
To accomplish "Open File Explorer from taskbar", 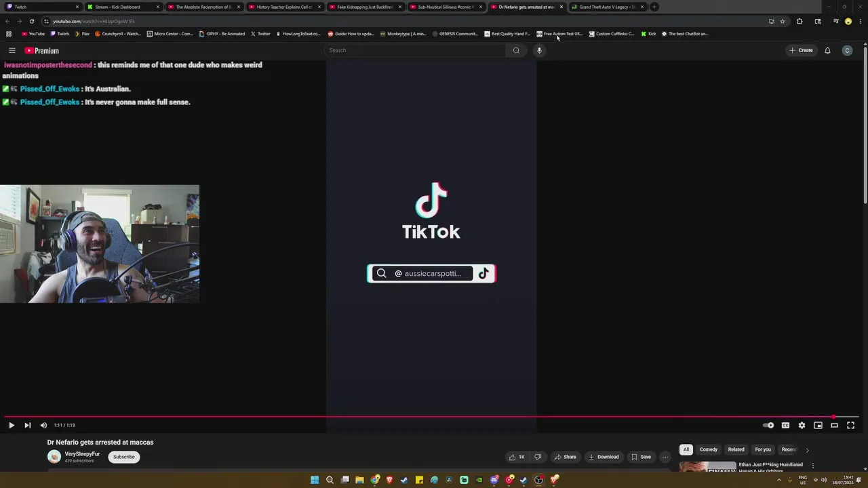I will [359, 480].
